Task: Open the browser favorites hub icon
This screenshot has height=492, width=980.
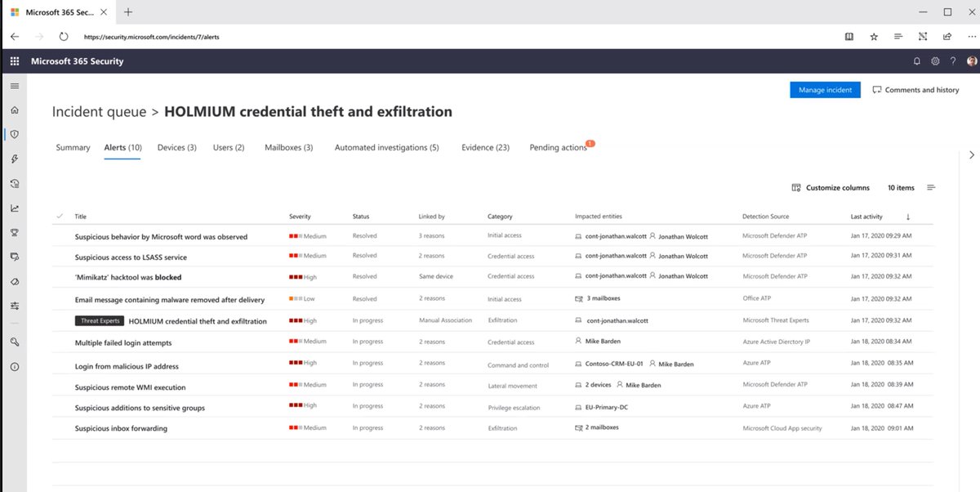Action: (898, 37)
